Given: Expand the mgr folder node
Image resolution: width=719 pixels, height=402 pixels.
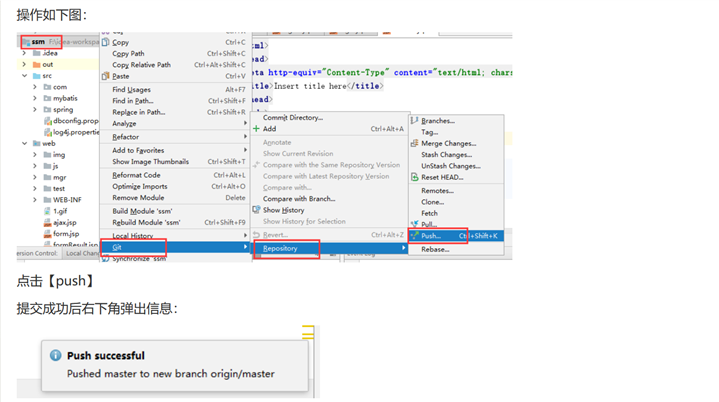Looking at the screenshot, I should coord(35,177).
